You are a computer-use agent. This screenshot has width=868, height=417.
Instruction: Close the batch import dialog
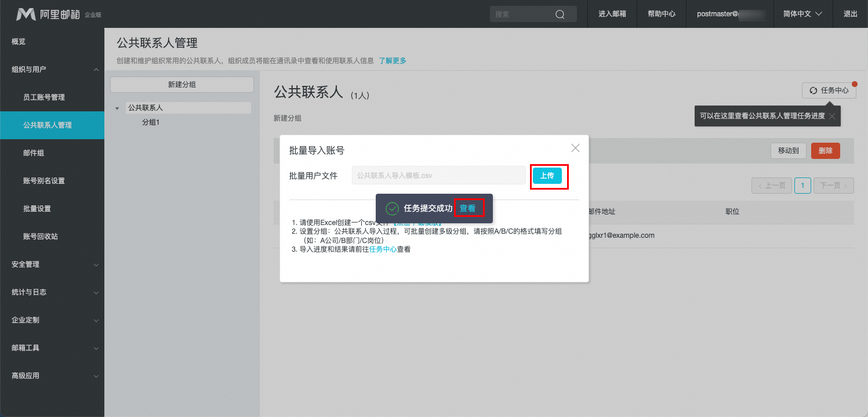[575, 148]
